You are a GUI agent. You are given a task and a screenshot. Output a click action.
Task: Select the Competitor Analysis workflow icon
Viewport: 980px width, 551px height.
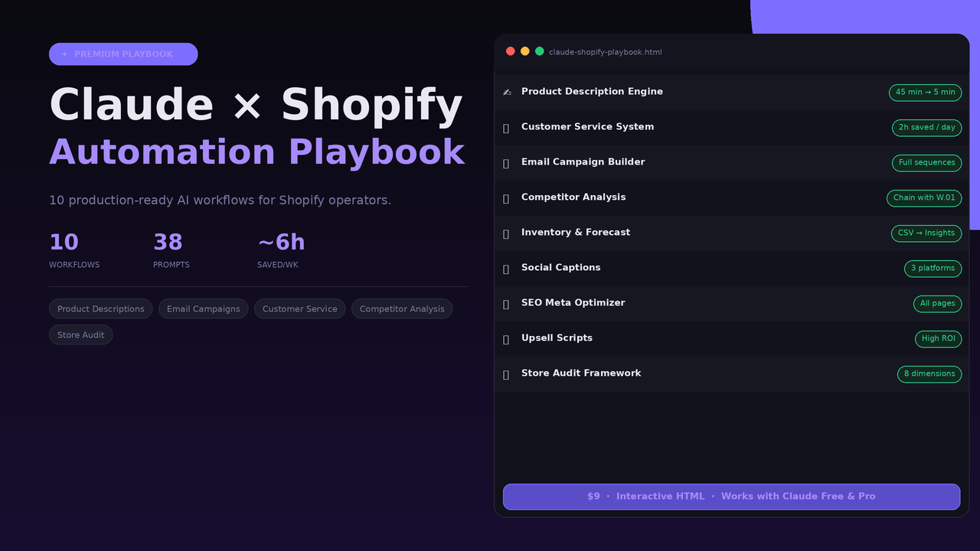point(505,198)
